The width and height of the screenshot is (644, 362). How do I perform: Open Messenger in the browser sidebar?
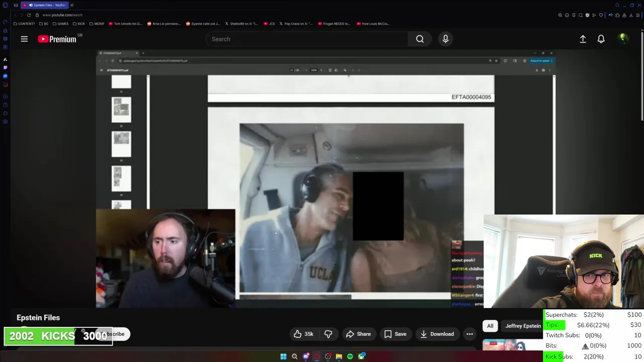(x=5, y=76)
